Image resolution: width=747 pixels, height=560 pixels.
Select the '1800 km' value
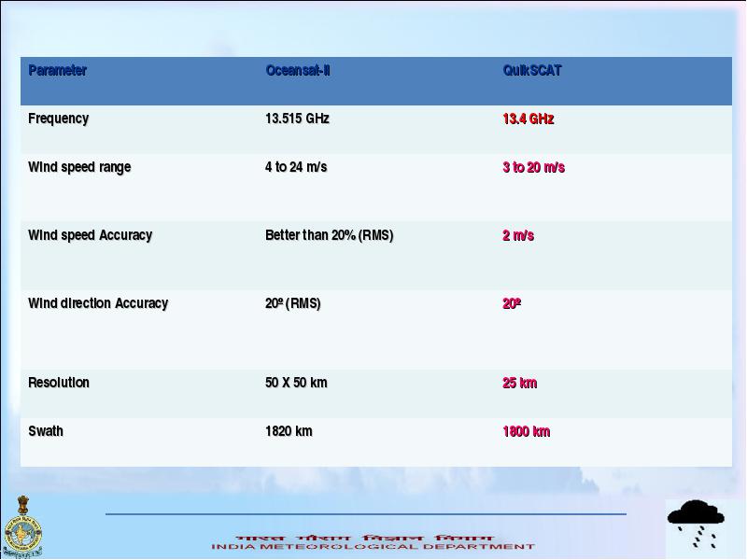pyautogui.click(x=527, y=431)
